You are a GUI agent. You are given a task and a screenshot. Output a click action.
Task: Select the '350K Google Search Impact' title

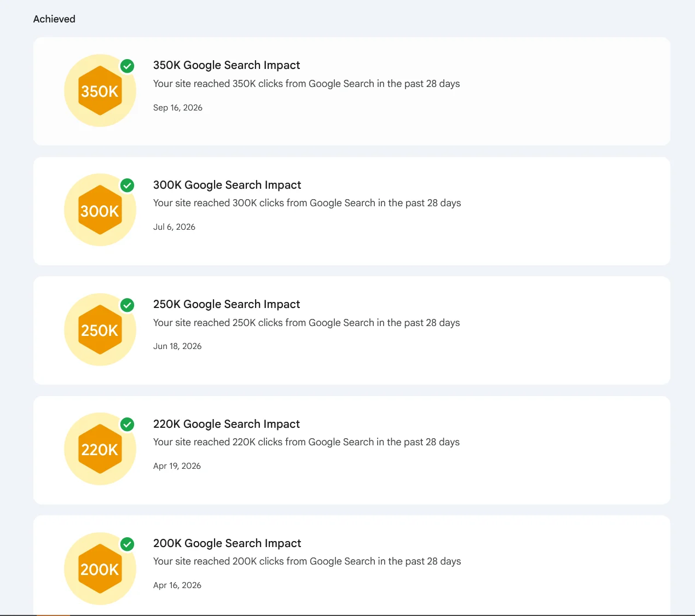pos(227,65)
